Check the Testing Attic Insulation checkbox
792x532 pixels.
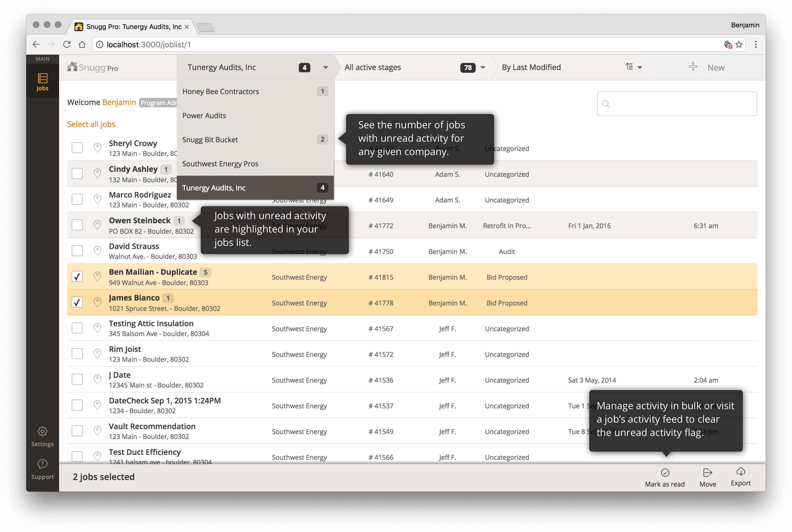tap(77, 328)
